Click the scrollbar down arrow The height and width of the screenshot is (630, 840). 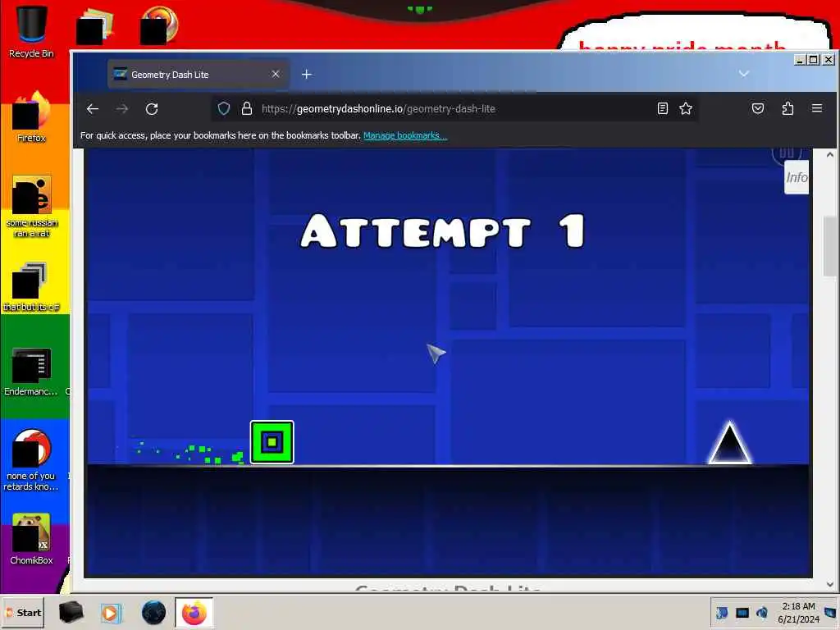click(x=830, y=584)
